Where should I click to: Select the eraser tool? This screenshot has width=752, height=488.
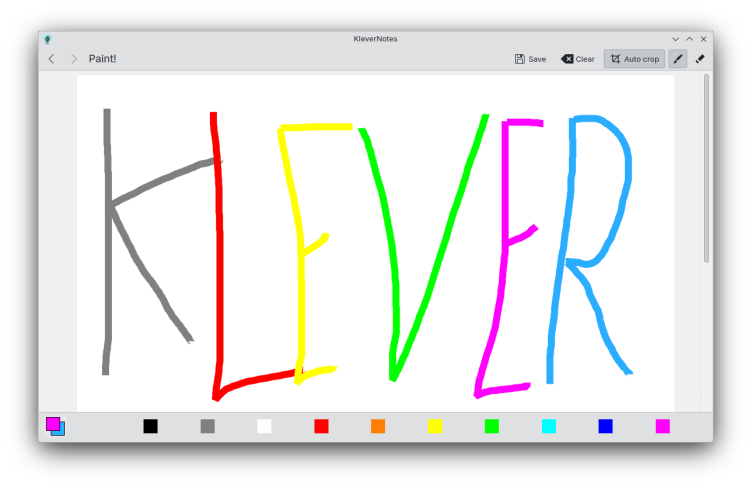coord(700,59)
